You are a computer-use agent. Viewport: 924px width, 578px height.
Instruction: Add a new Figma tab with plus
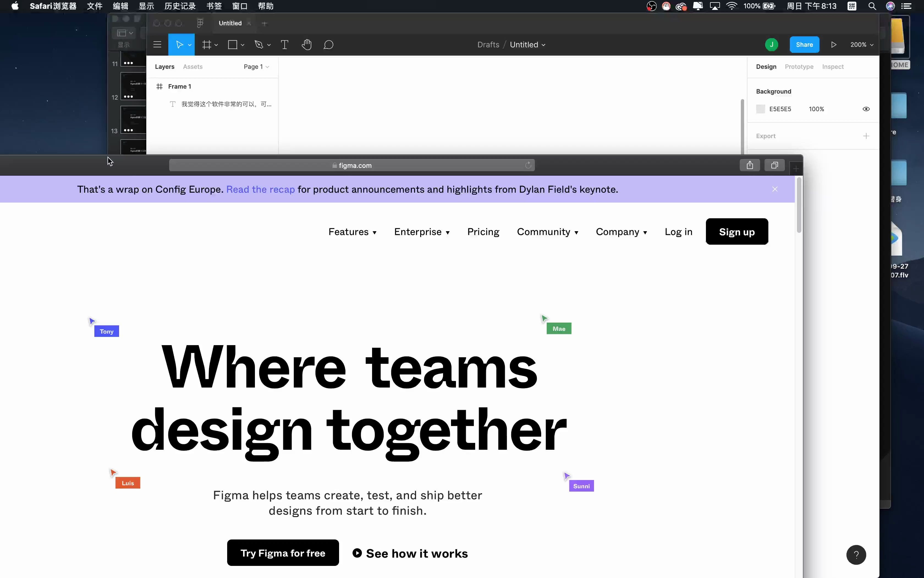click(264, 23)
